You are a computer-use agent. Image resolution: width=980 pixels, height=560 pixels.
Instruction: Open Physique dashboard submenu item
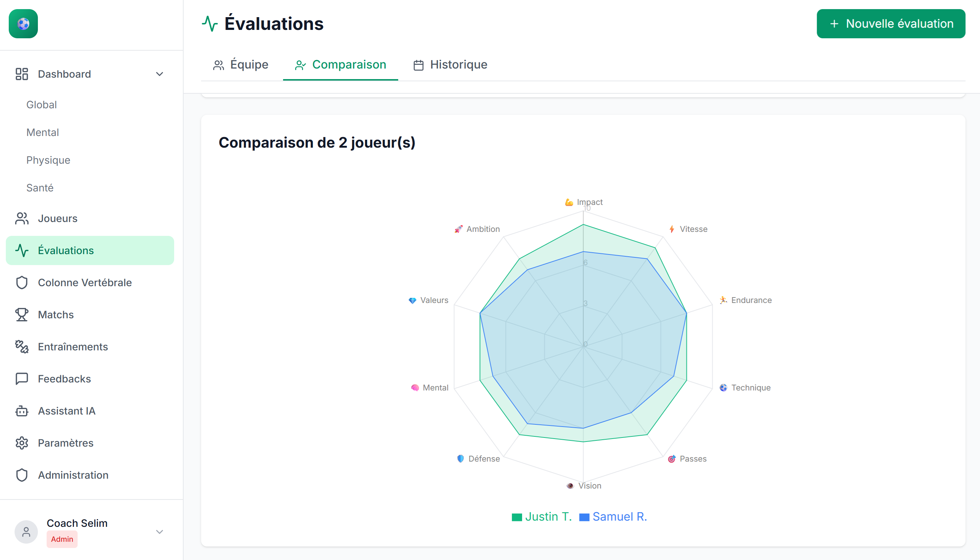pos(48,160)
